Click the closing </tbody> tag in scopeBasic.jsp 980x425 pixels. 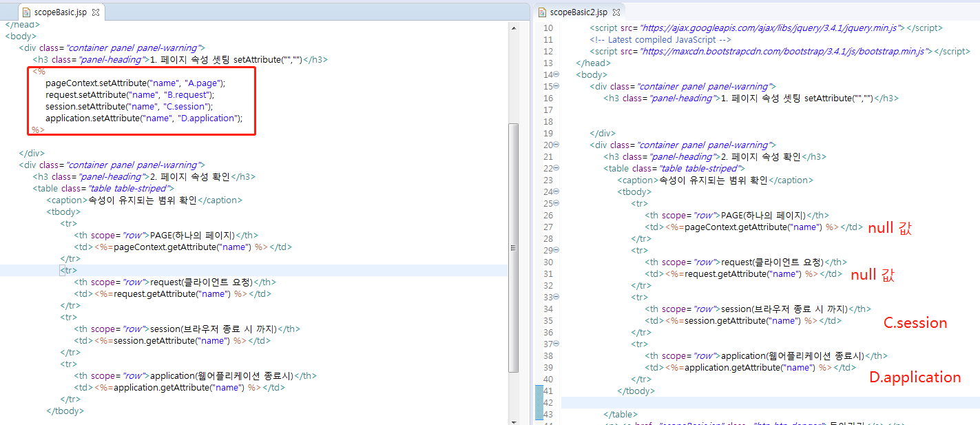65,411
